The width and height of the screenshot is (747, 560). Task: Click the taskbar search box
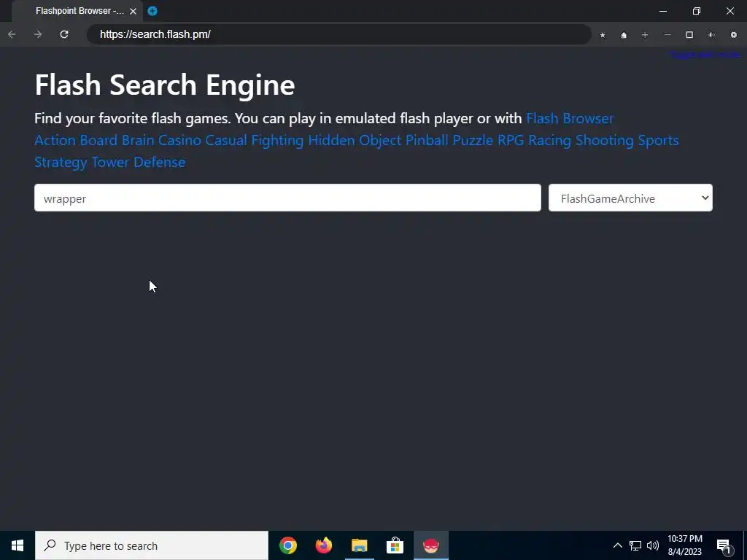click(152, 545)
